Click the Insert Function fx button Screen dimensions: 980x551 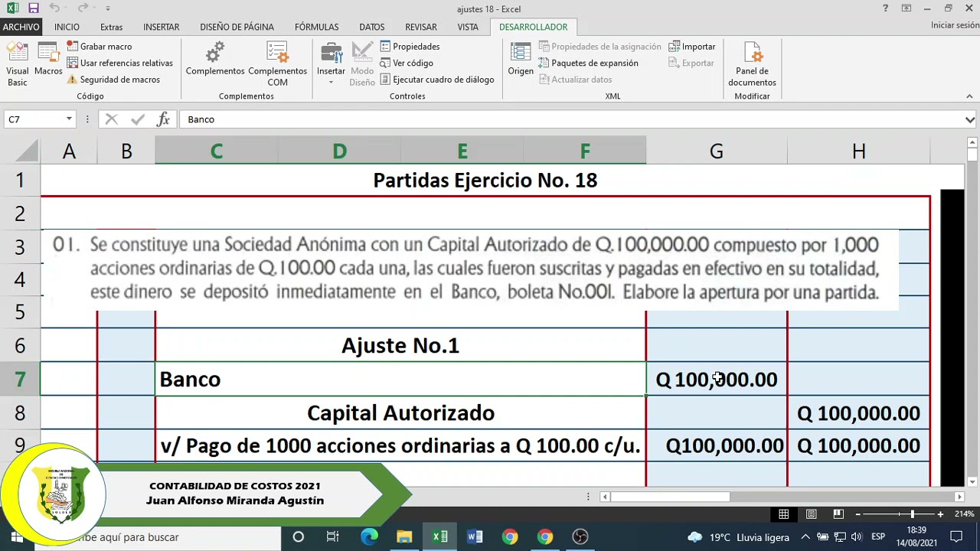163,119
